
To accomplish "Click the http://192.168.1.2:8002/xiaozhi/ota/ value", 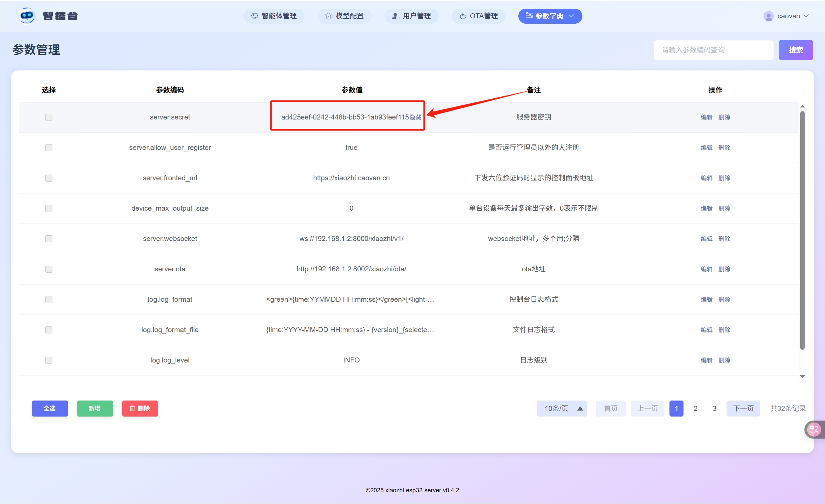I will click(351, 269).
